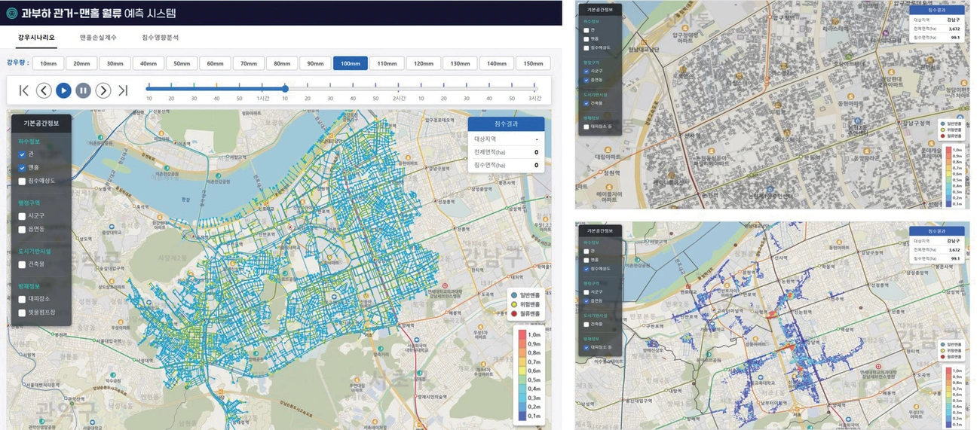This screenshot has height=430, width=980.
Task: Click the 월류맨홀 red legend dot
Action: [514, 313]
